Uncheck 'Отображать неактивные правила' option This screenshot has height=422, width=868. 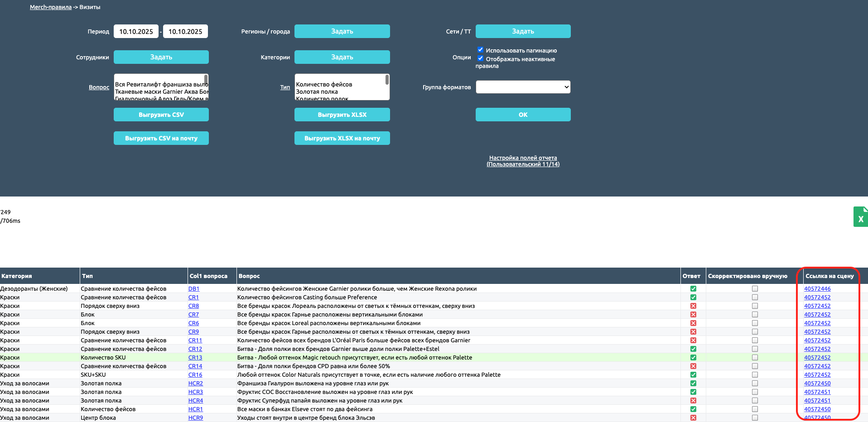pyautogui.click(x=480, y=58)
